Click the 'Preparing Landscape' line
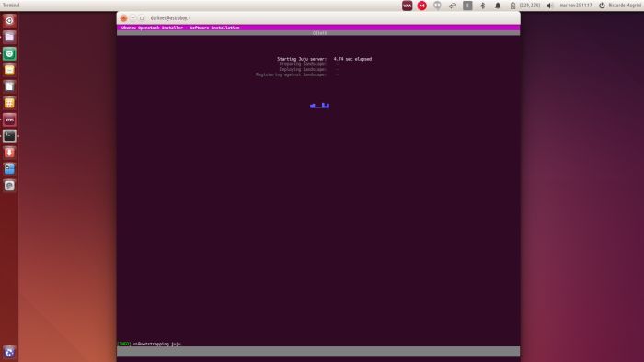The height and width of the screenshot is (362, 644). (x=303, y=64)
